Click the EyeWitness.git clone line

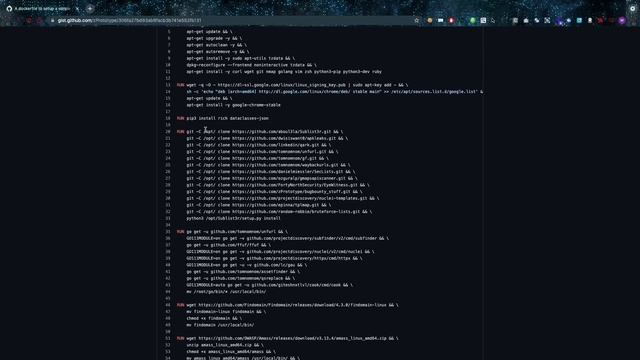click(x=278, y=185)
